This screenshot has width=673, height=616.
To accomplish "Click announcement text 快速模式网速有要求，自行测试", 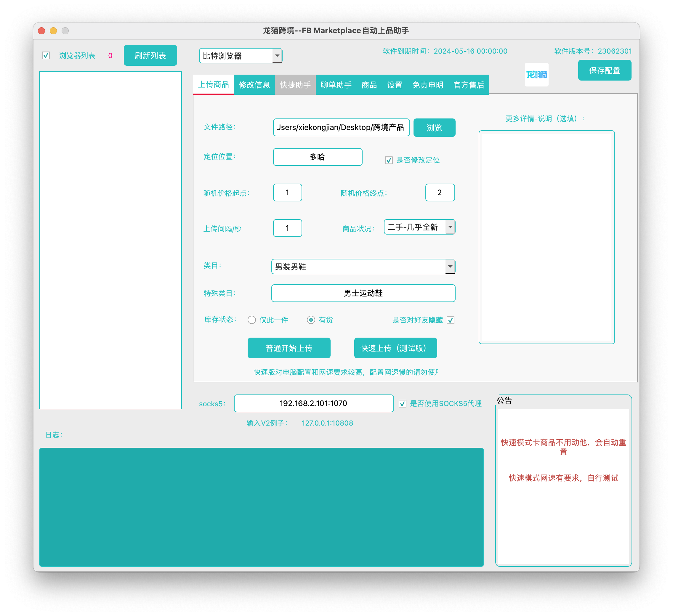I will coord(563,478).
